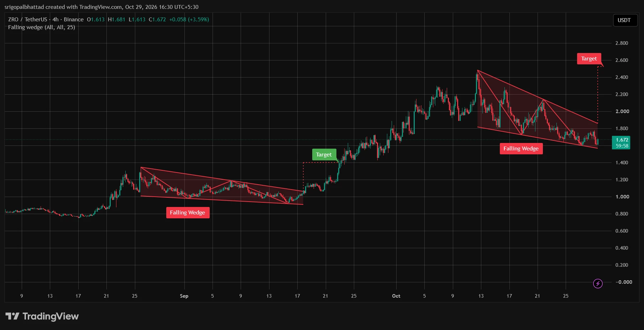Click the closing price value C1.672
644x330 pixels.
(157, 20)
